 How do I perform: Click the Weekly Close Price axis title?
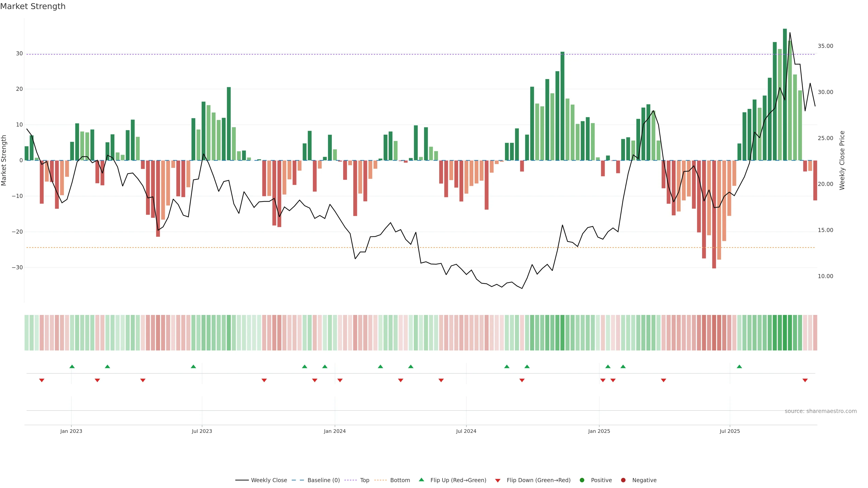click(842, 160)
